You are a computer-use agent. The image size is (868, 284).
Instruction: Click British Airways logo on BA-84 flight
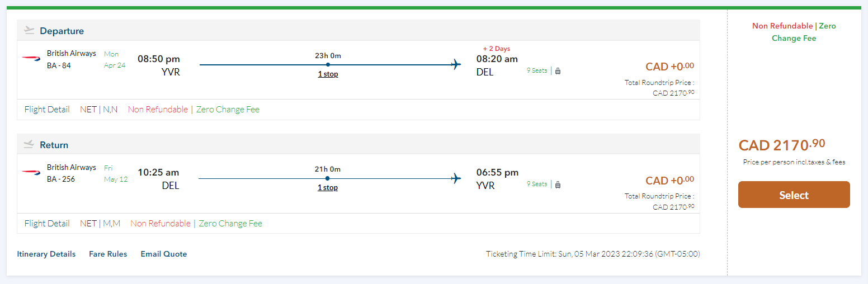pyautogui.click(x=31, y=59)
